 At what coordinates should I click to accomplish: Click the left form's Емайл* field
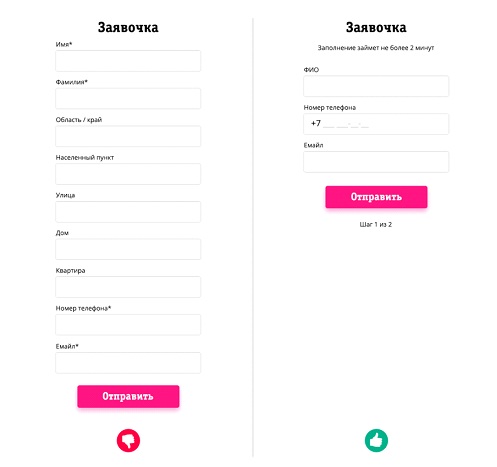click(x=128, y=363)
